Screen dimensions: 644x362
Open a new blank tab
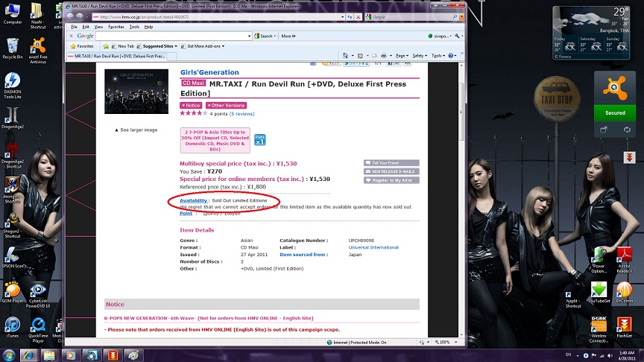172,56
